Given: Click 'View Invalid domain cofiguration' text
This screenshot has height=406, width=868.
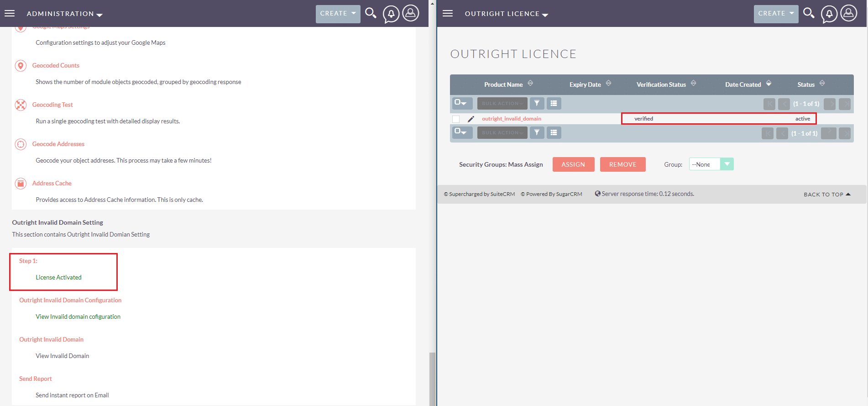Looking at the screenshot, I should pos(78,317).
